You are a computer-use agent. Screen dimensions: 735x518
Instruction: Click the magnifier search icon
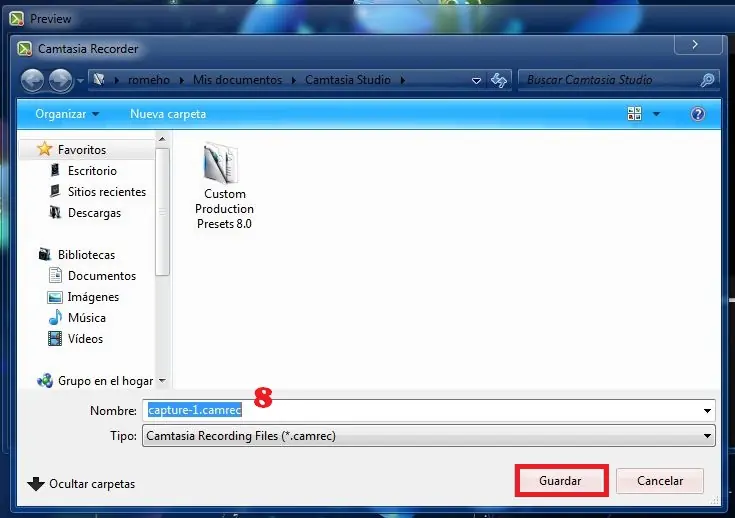click(707, 80)
